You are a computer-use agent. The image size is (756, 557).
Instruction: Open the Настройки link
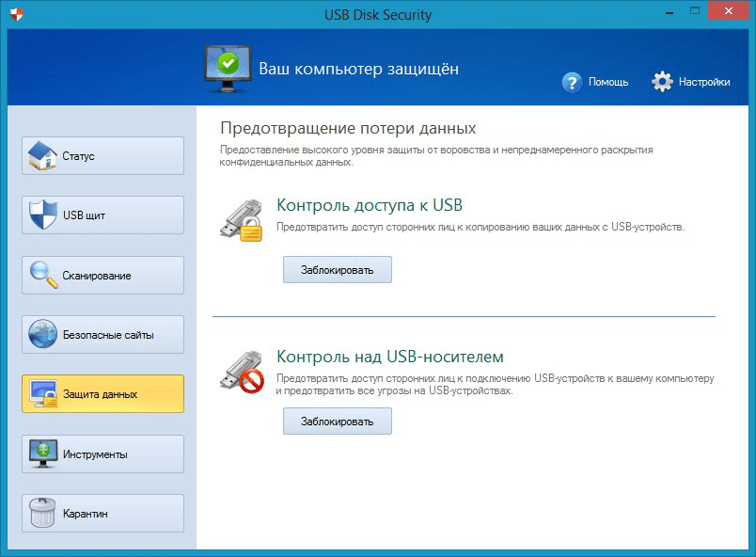704,82
